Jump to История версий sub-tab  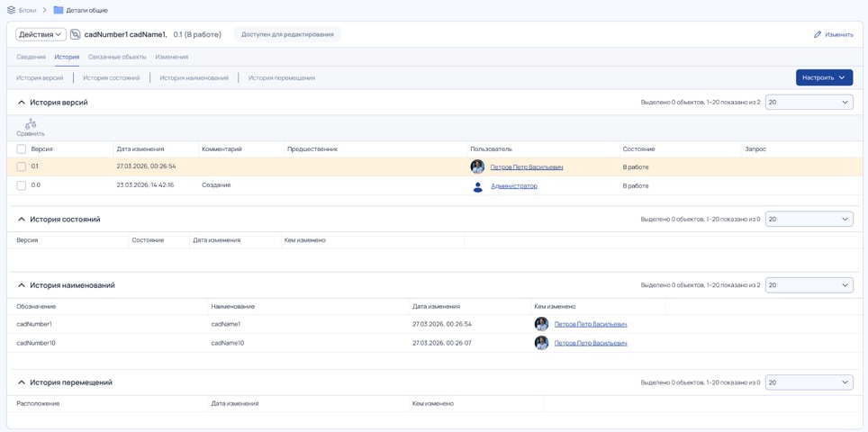coord(40,78)
